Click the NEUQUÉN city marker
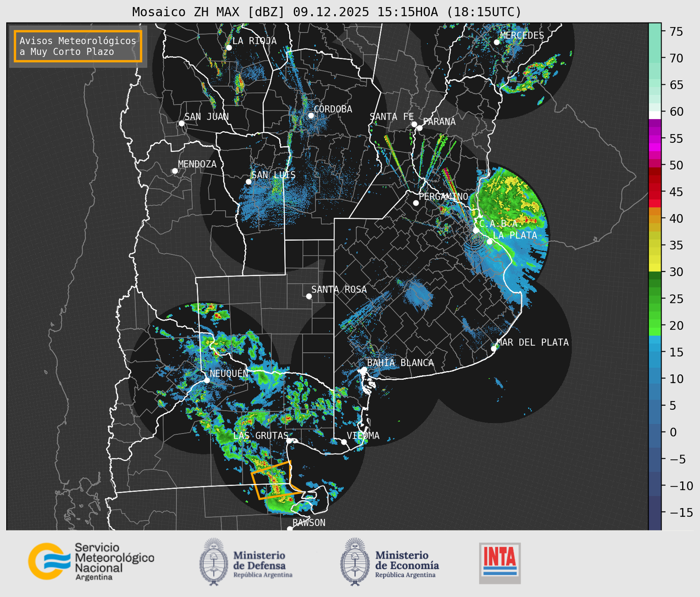Viewport: 700px width, 597px height. click(x=207, y=380)
